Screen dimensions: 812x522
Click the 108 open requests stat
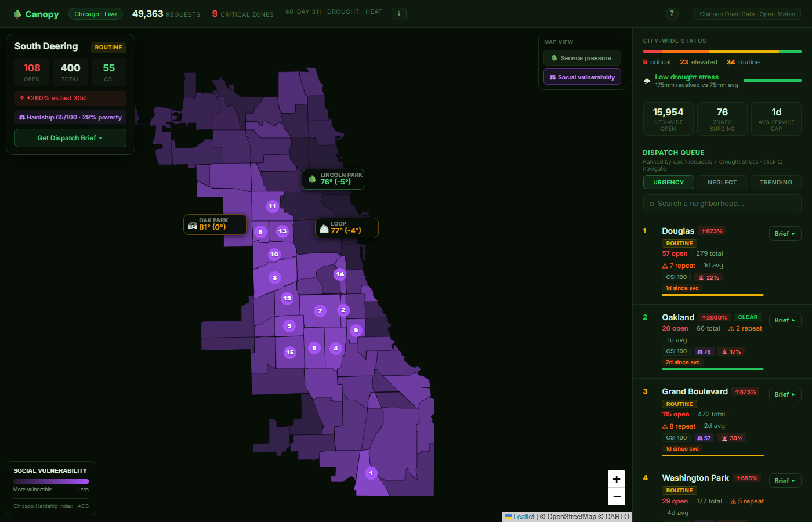(x=32, y=72)
